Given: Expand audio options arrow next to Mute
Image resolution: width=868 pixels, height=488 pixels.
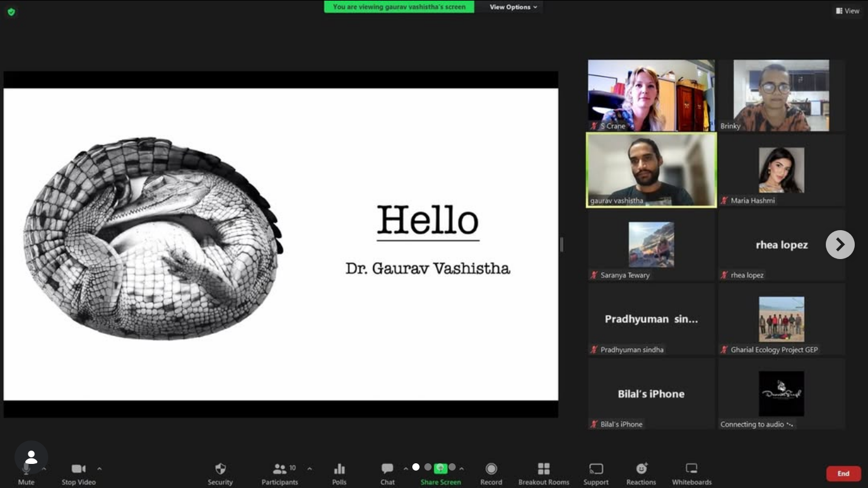Looking at the screenshot, I should tap(44, 469).
